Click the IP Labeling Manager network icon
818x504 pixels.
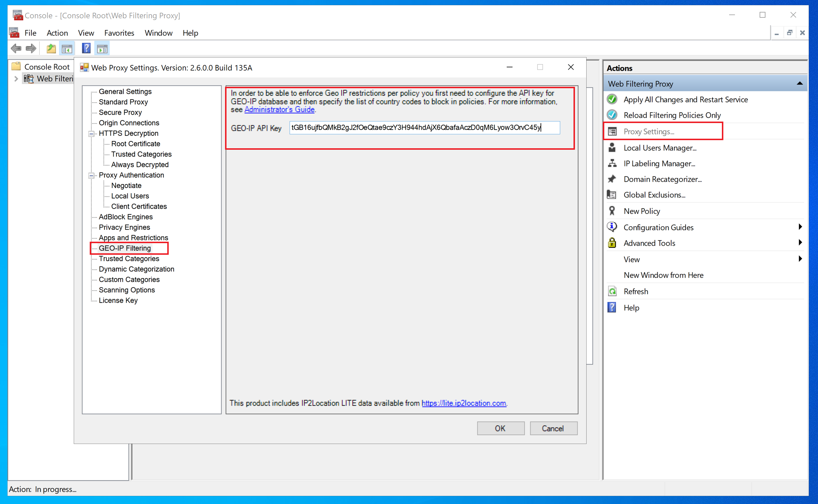(x=612, y=163)
